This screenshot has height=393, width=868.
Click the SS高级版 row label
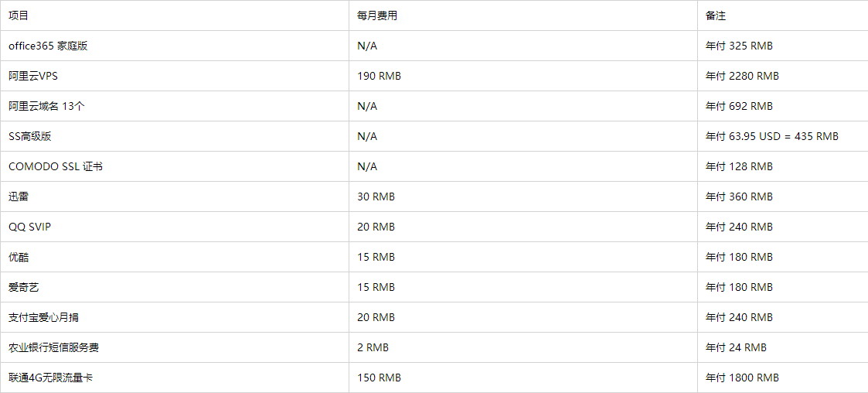click(30, 136)
